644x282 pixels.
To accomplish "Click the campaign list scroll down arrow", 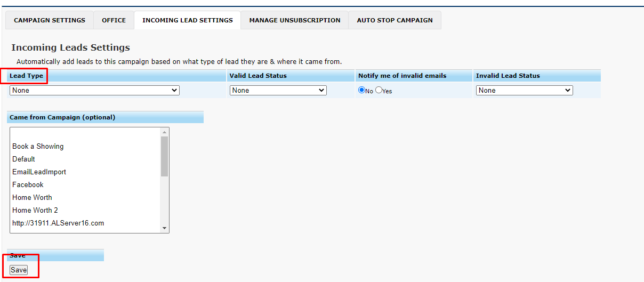I will pos(165,228).
